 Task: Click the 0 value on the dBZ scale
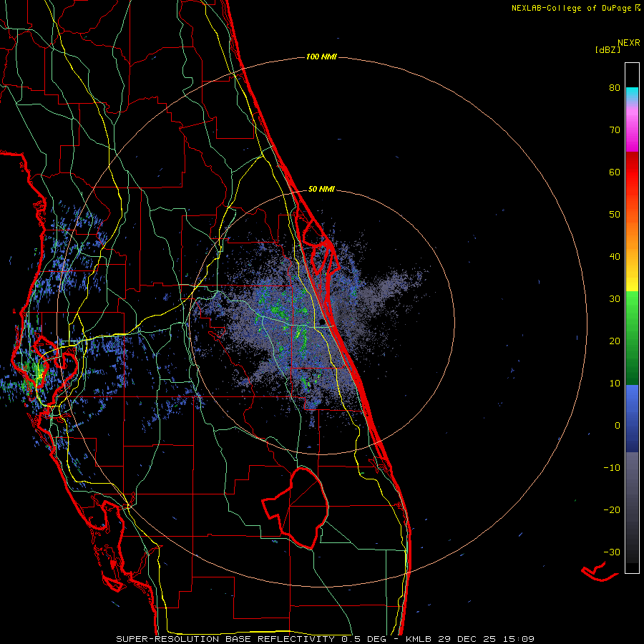pos(618,426)
